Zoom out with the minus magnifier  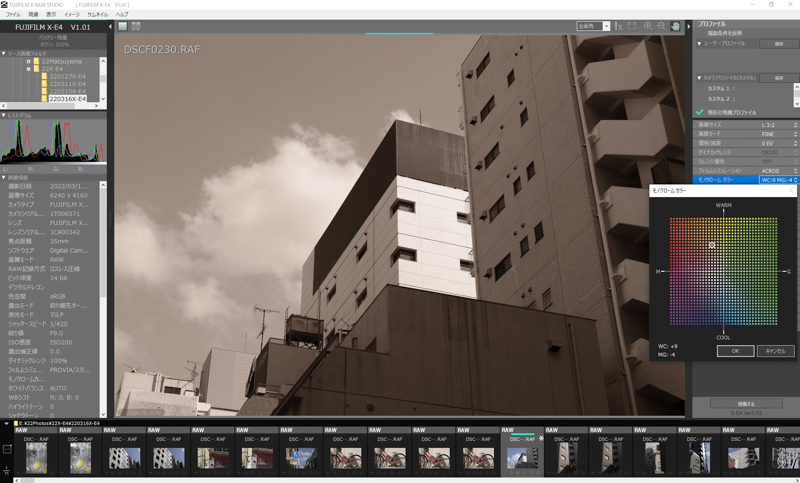click(661, 26)
